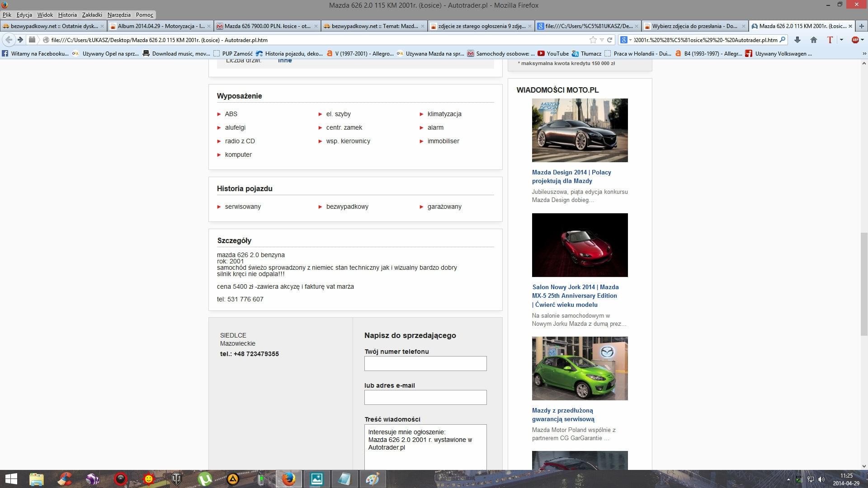Viewport: 868px width, 488px height.
Task: Reload the page with the refresh icon
Action: (x=609, y=40)
